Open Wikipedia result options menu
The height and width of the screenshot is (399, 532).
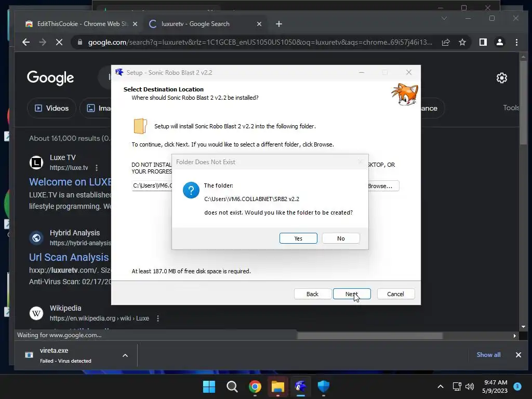158,318
